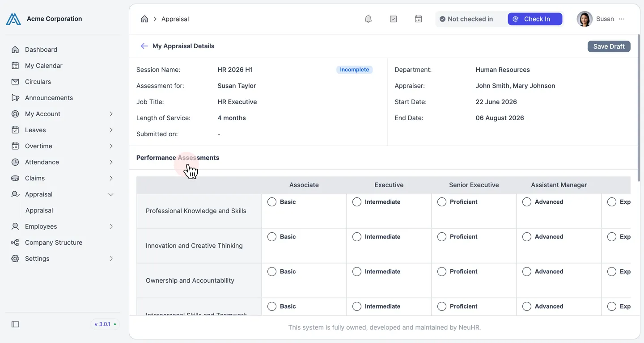Click the Save Draft button
The width and height of the screenshot is (644, 343).
609,46
